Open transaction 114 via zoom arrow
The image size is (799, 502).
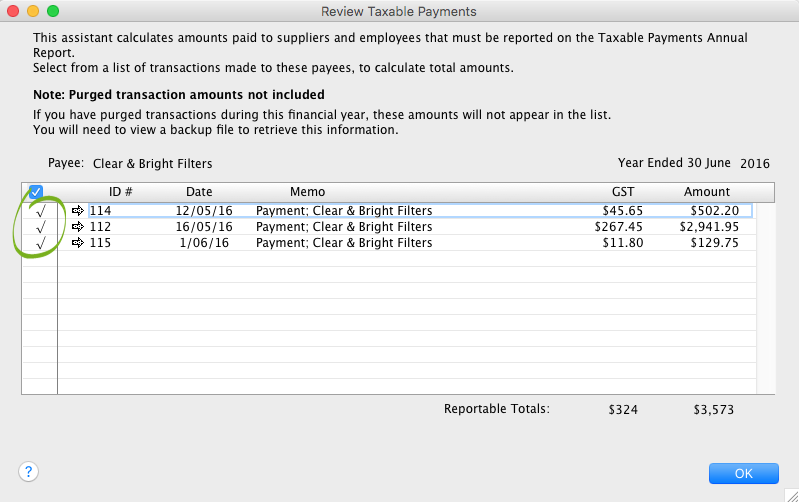pyautogui.click(x=79, y=211)
